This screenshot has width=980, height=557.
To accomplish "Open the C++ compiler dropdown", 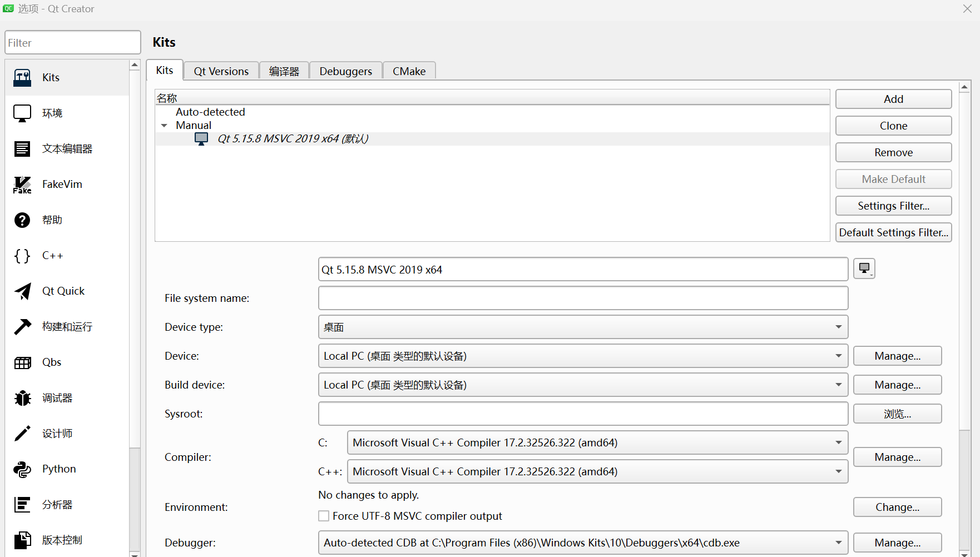I will [x=597, y=471].
